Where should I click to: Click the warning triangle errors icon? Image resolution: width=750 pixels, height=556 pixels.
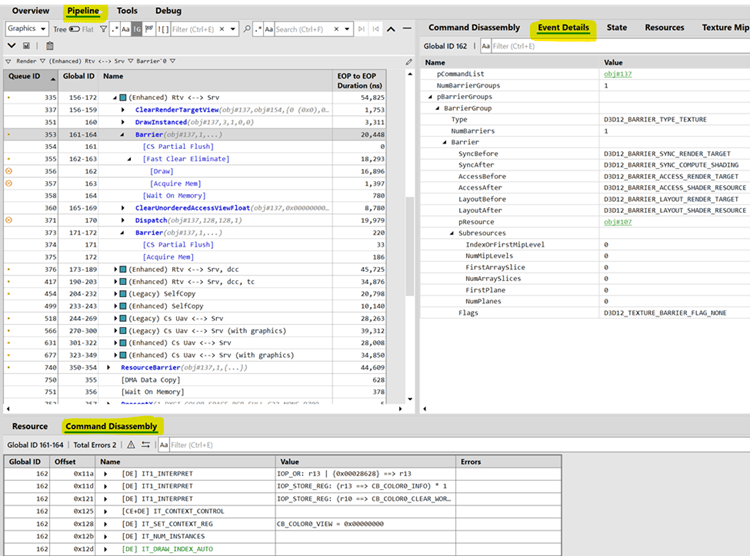point(131,445)
